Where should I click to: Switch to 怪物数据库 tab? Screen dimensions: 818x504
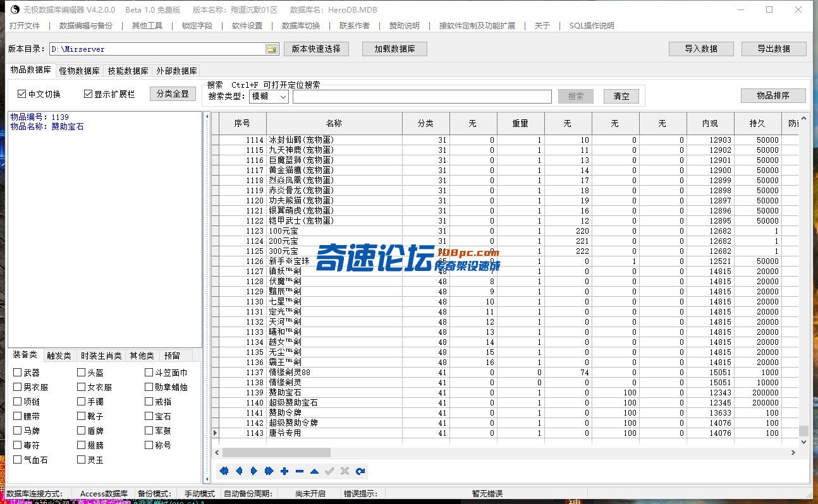coord(79,71)
